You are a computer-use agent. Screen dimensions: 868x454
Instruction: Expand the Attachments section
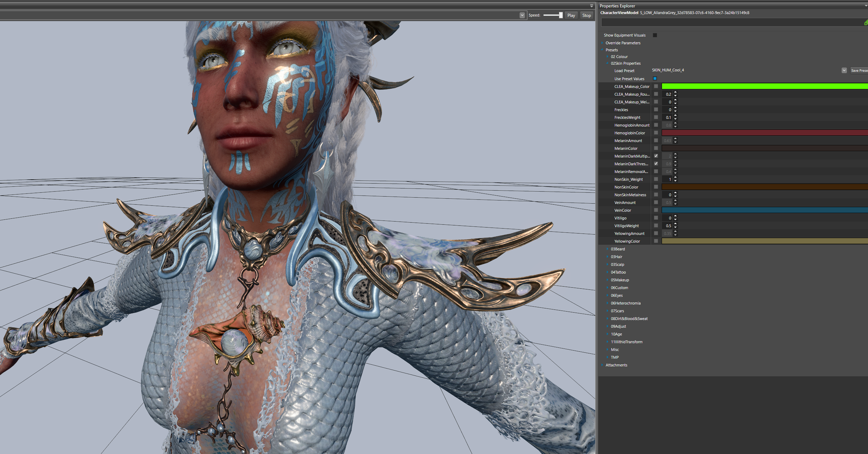click(602, 365)
